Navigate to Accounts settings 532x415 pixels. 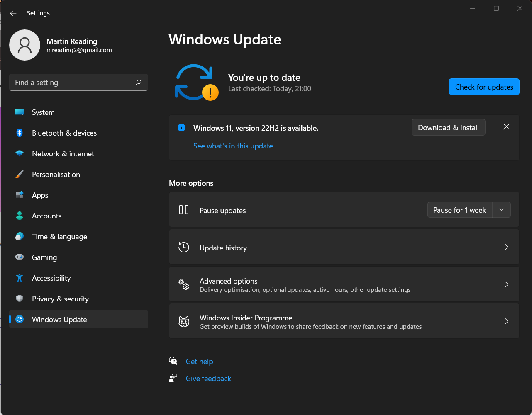point(78,216)
